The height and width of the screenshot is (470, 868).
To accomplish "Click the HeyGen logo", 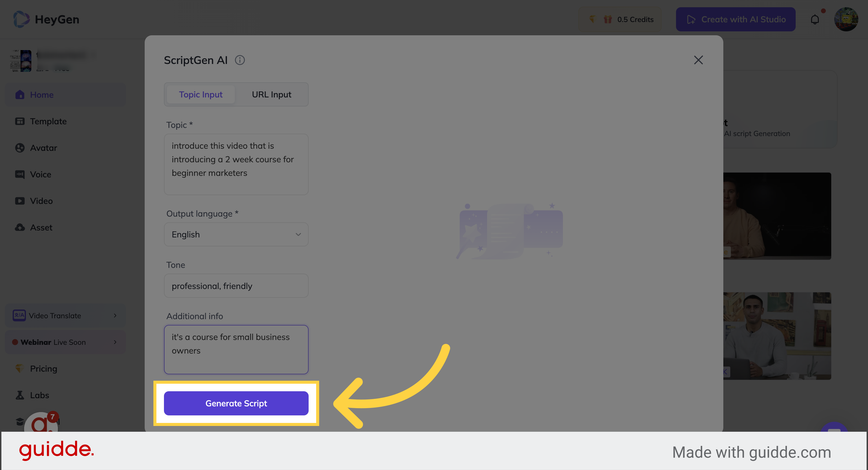I will [x=46, y=19].
